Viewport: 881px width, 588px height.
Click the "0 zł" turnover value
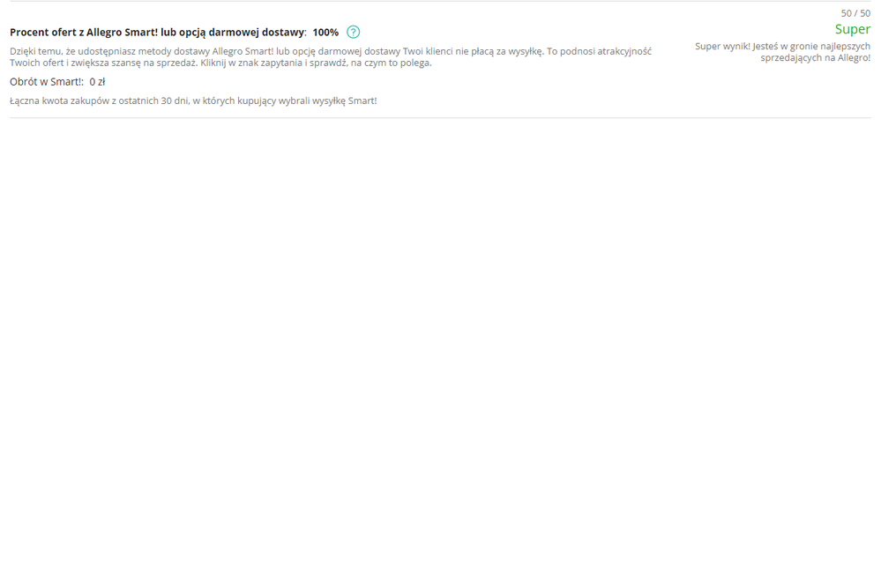click(x=97, y=82)
